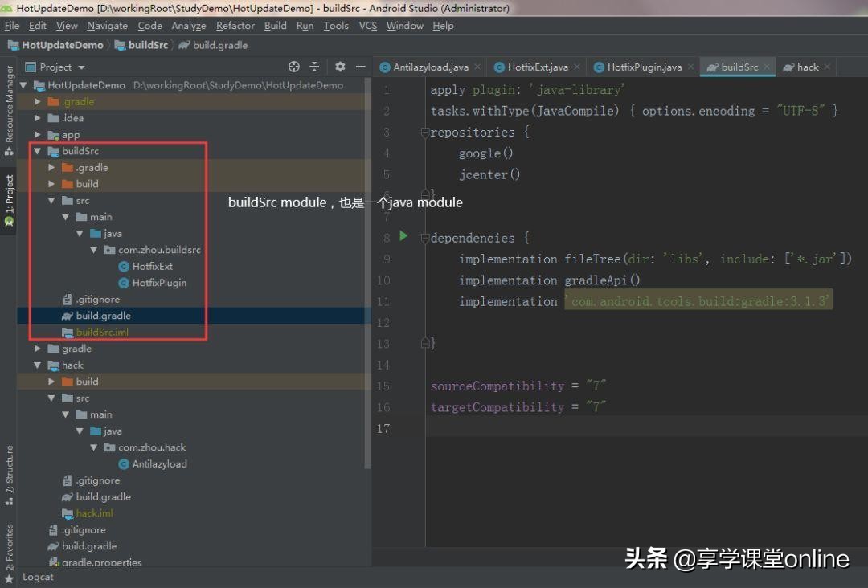Collapse the buildSrc module folder
868x588 pixels.
tap(37, 150)
